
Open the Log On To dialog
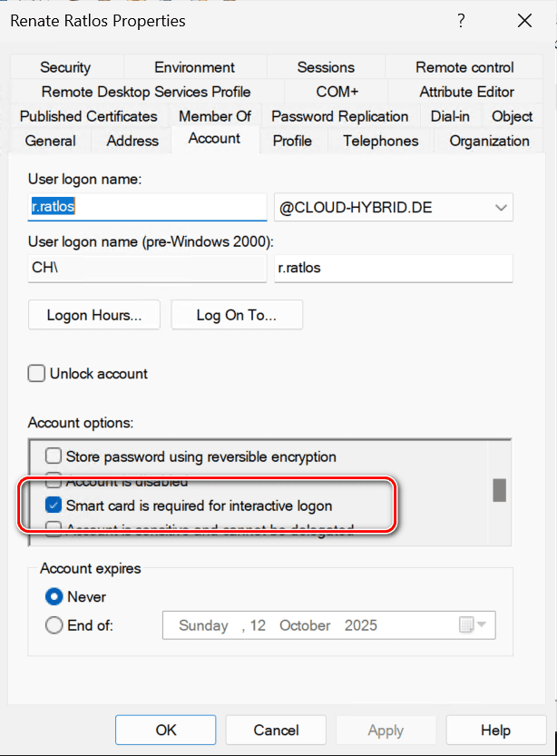tap(236, 315)
